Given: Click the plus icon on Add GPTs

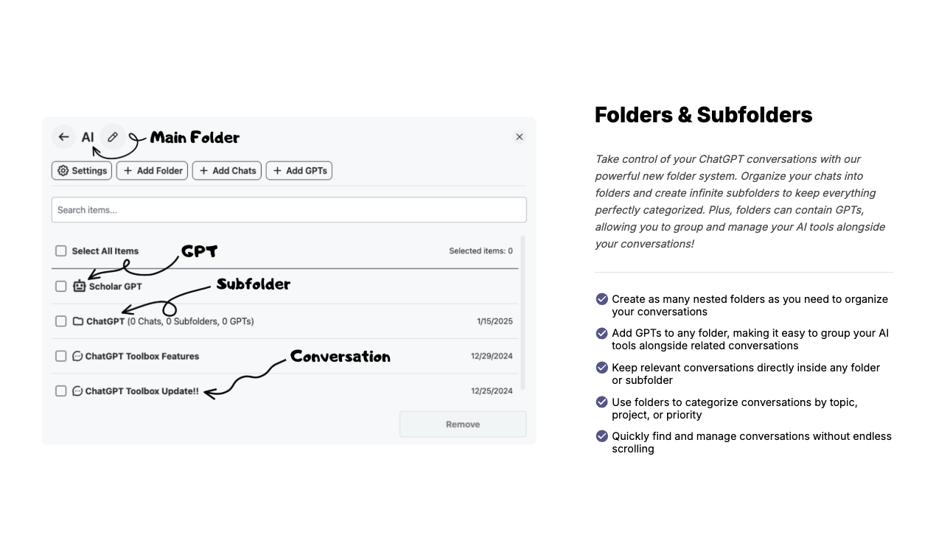Looking at the screenshot, I should 276,170.
